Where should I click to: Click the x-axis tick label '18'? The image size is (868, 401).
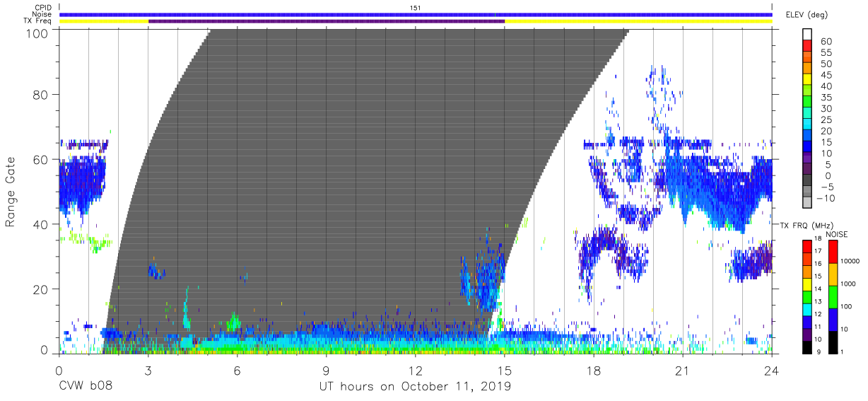pos(594,370)
